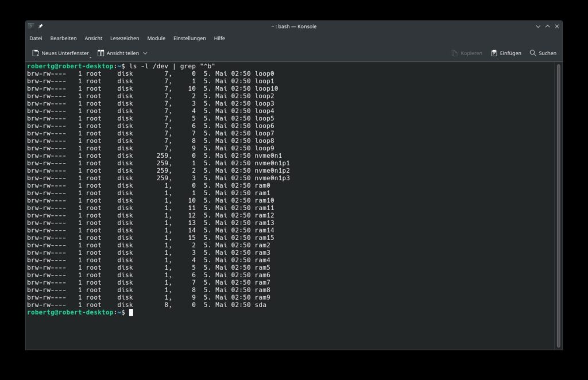The width and height of the screenshot is (588, 380).
Task: Click the Kopieren copy icon in the toolbar
Action: 455,53
